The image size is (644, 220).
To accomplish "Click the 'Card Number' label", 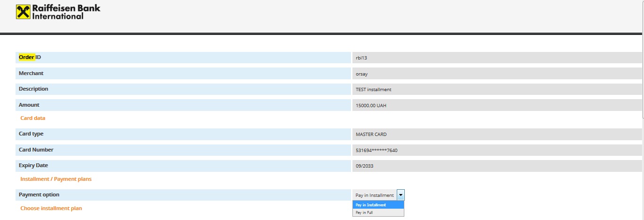I will [36, 150].
